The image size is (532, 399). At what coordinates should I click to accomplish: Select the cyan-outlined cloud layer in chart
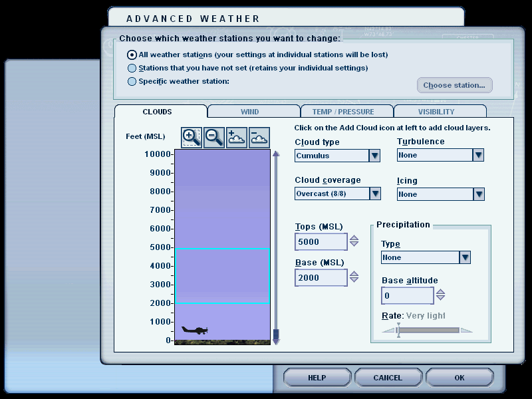pos(223,276)
